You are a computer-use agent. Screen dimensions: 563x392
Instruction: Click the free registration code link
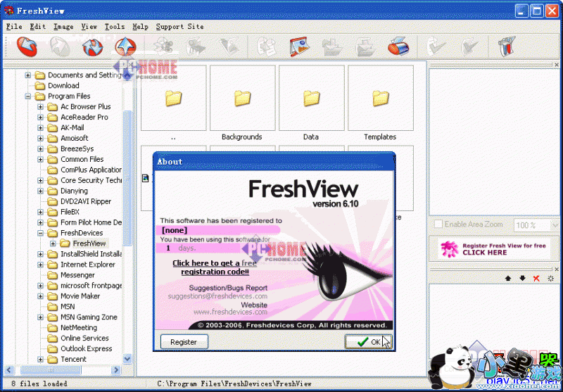click(215, 267)
